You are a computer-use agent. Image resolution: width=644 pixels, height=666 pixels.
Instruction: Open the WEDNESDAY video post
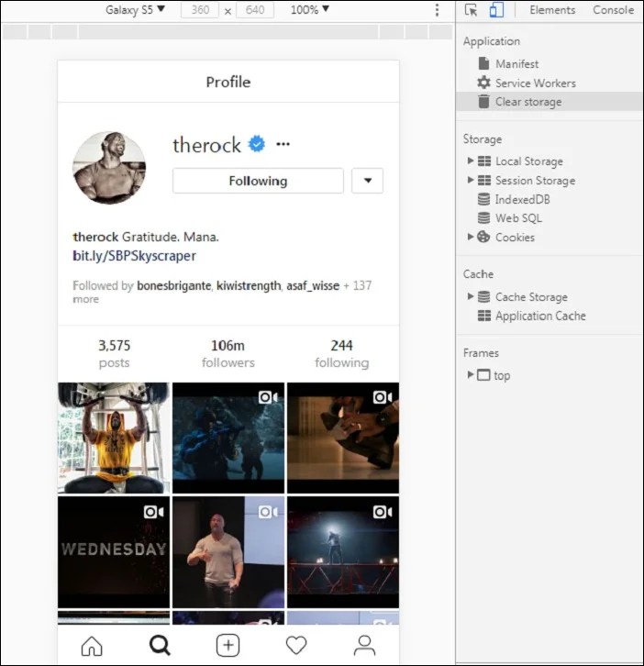pos(114,552)
